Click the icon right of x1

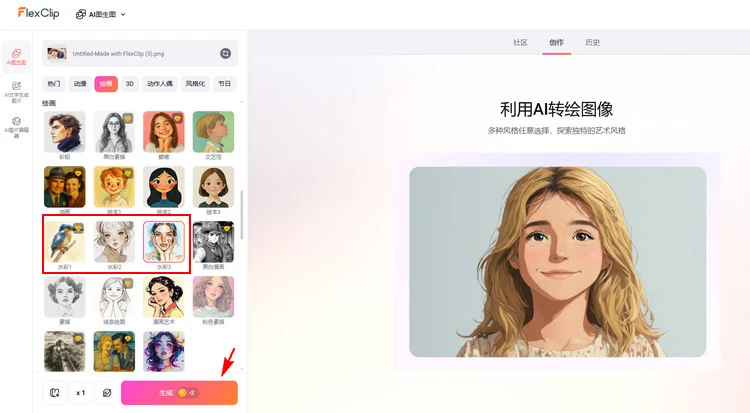coord(107,393)
